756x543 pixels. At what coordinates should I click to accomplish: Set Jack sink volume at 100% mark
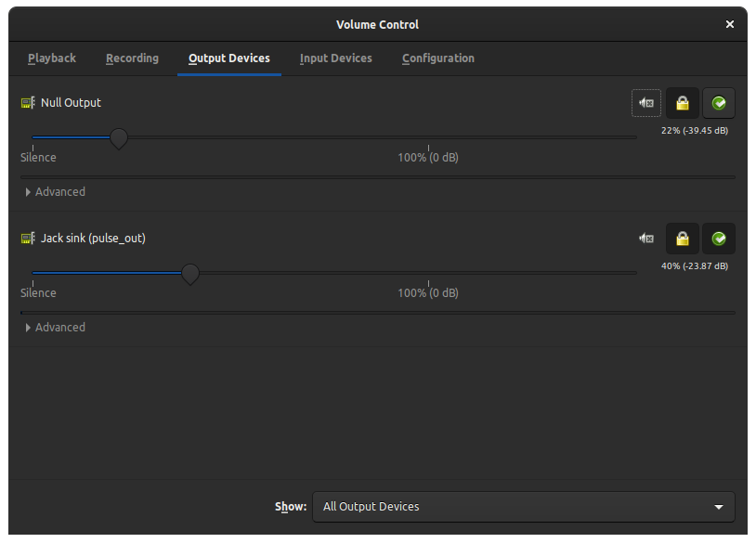point(428,273)
